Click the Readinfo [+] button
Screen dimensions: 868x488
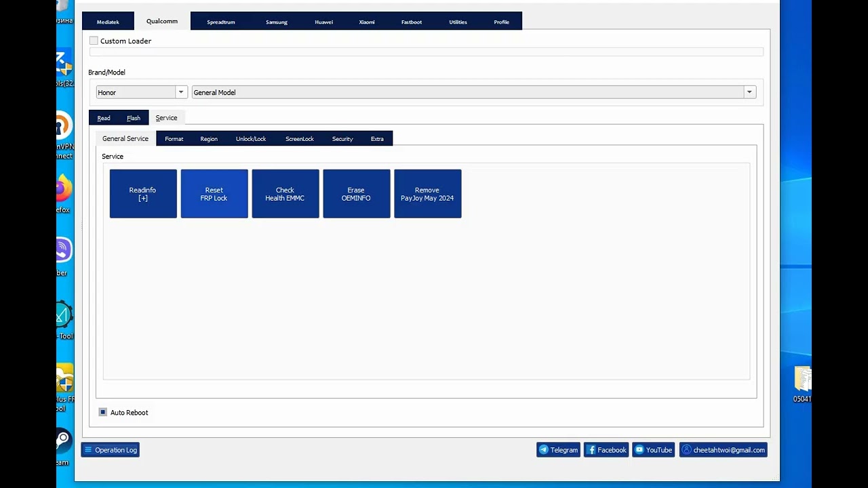click(x=143, y=194)
